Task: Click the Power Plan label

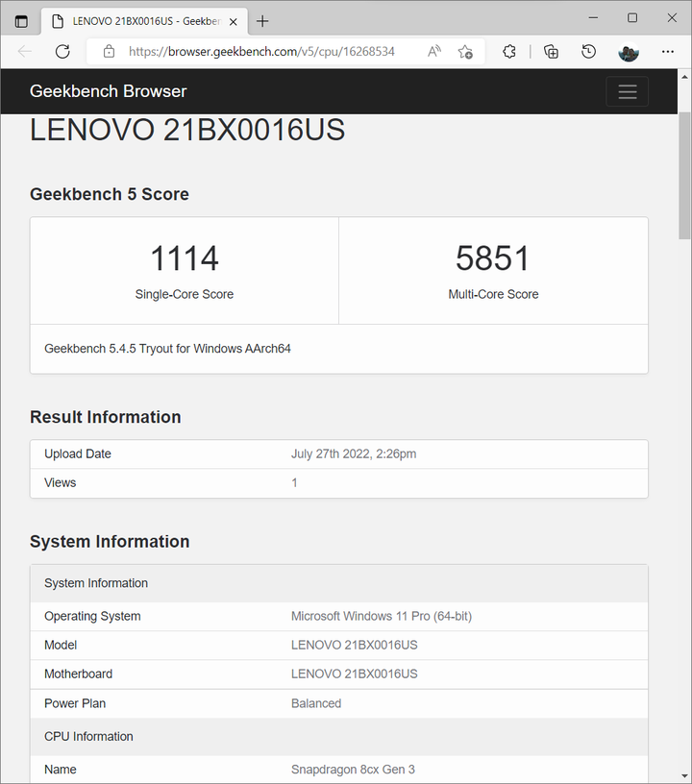Action: click(x=75, y=703)
